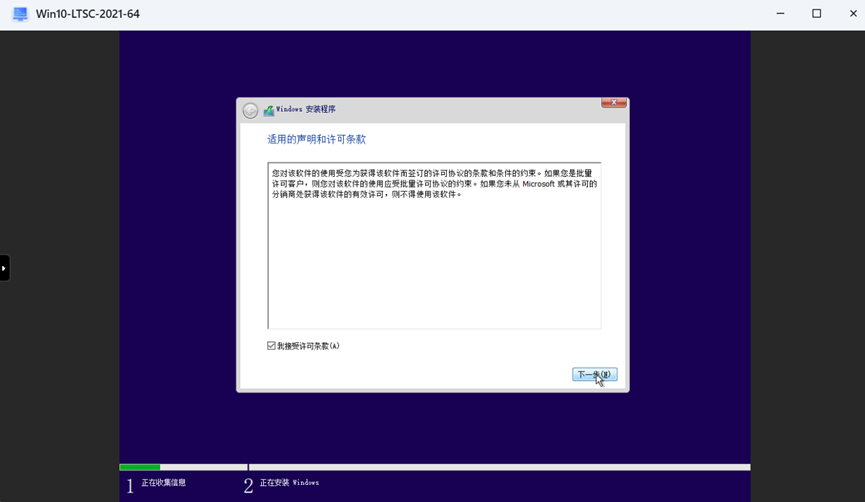Click the Win10-LTSC-2021-64 window title
The image size is (865, 502).
pos(88,14)
